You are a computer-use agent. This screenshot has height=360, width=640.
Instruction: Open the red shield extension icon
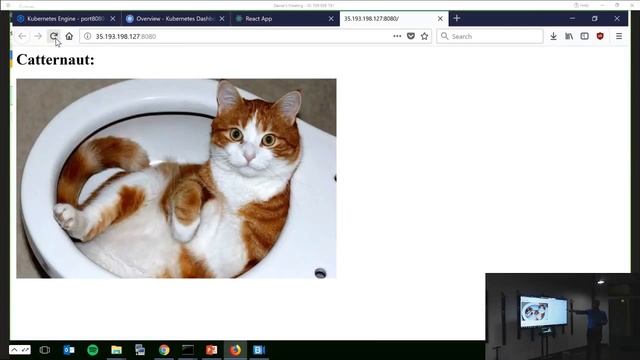click(x=600, y=36)
